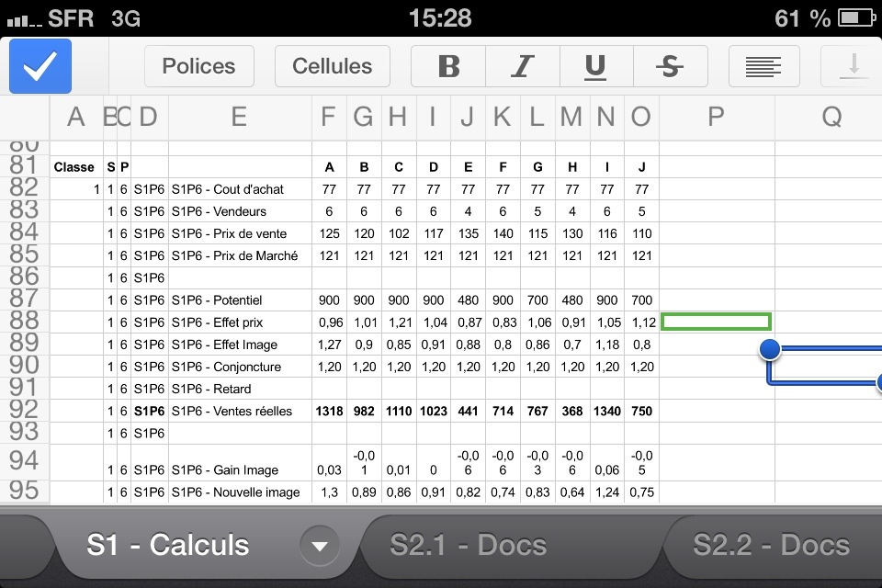Toggle strikethrough text formatting

670,66
